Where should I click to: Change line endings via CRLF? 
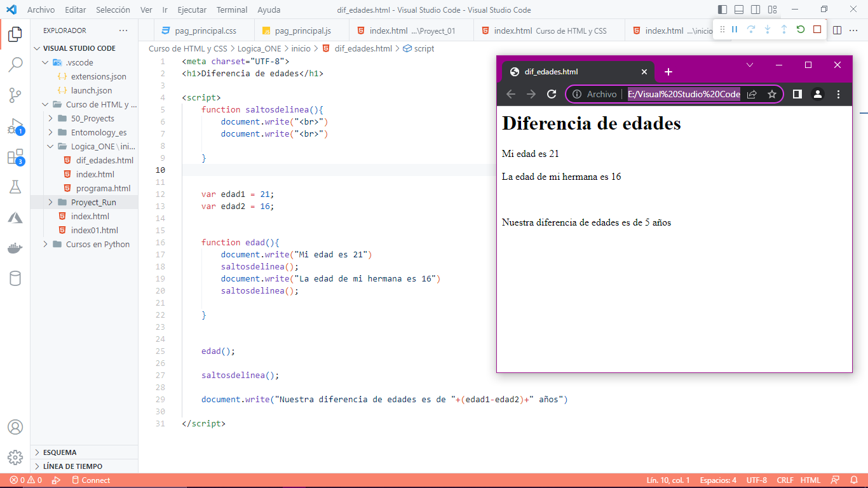point(785,480)
